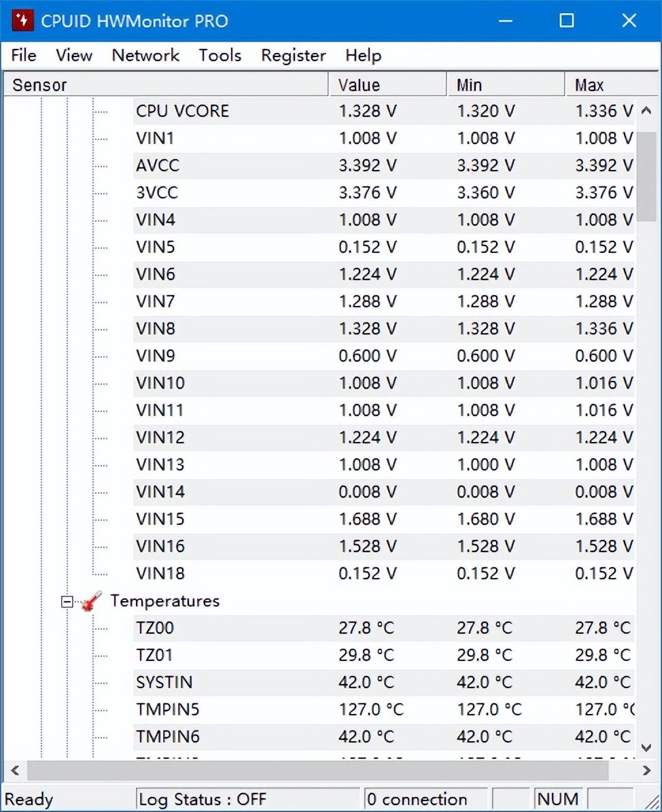Open the Help menu
This screenshot has height=812, width=662.
pos(363,56)
